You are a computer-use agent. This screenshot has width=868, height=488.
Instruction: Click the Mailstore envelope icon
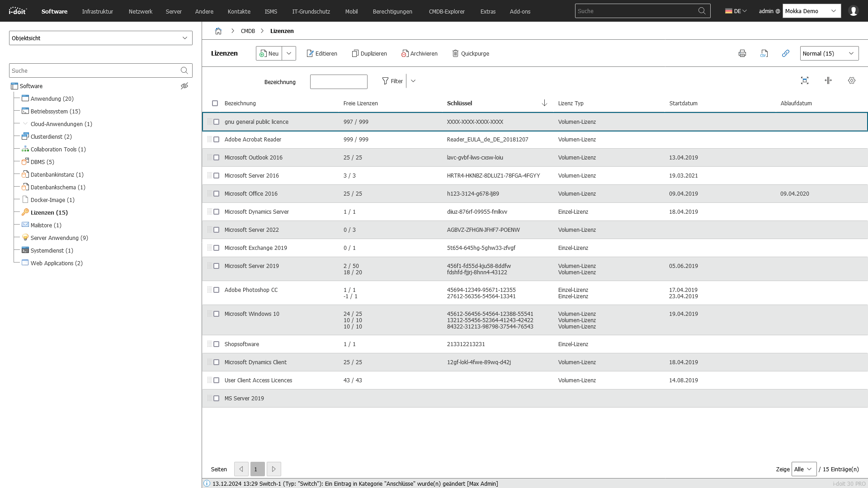25,225
